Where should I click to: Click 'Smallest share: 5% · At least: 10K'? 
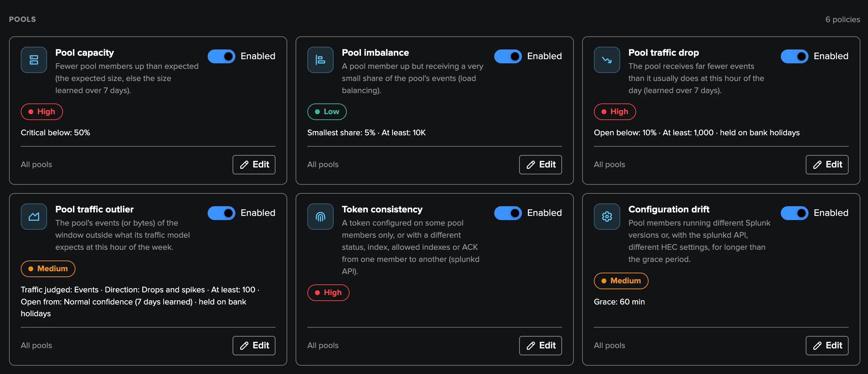pyautogui.click(x=367, y=133)
